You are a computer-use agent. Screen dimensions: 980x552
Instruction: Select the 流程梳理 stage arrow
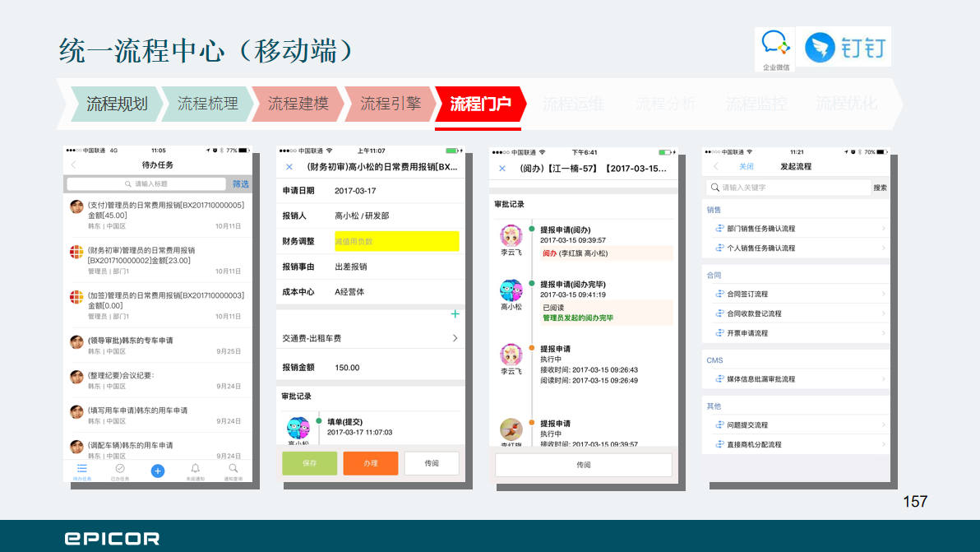207,104
